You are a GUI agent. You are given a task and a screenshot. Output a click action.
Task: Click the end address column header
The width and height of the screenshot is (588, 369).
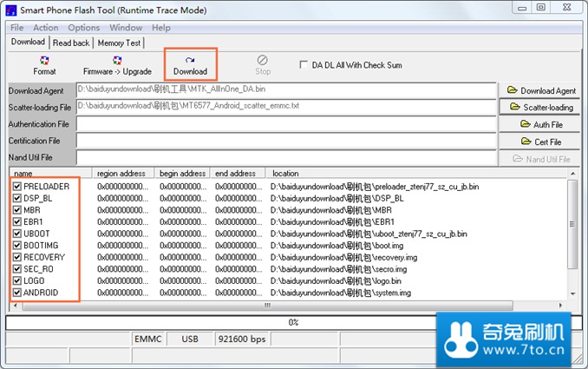click(238, 173)
